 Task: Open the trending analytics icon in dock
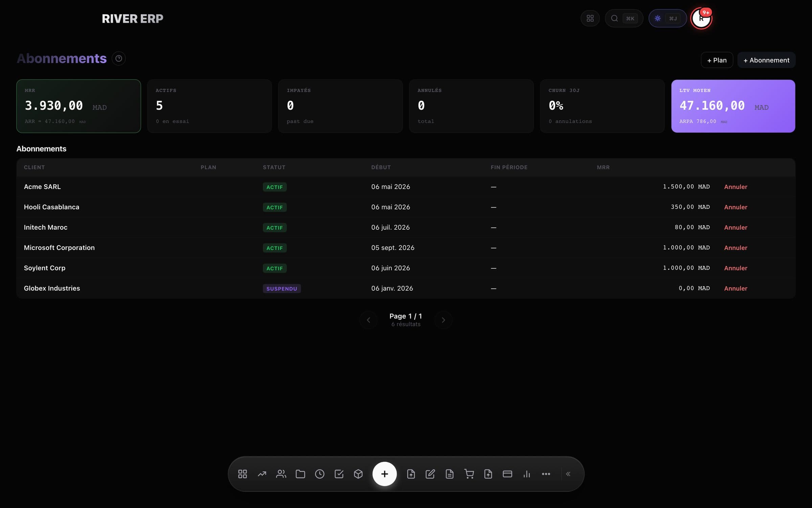coord(262,474)
